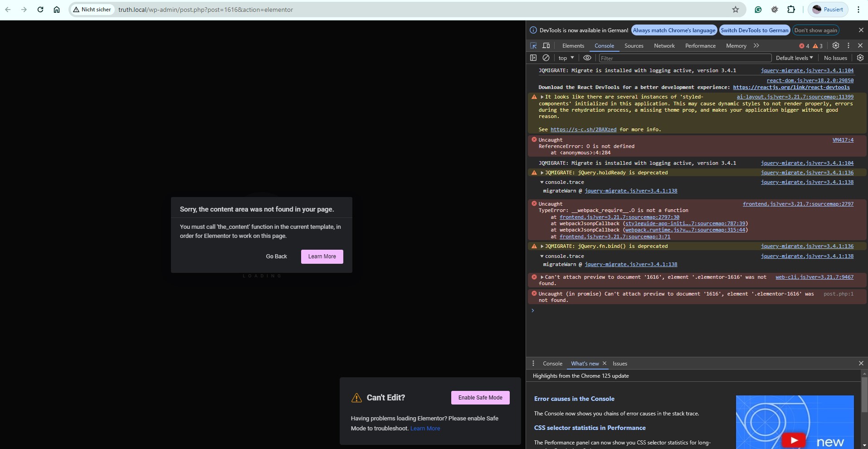
Task: Click the console Filter input field
Action: click(685, 58)
